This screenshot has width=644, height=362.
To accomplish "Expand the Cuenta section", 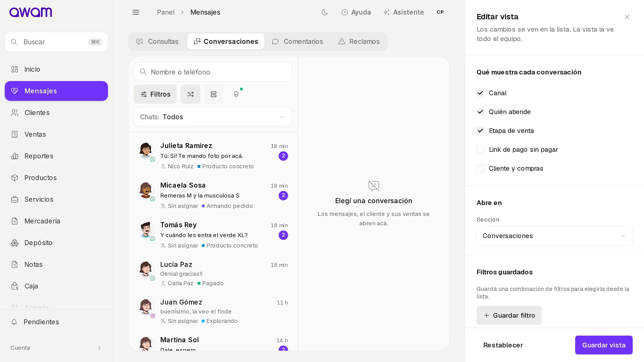I will pyautogui.click(x=56, y=348).
